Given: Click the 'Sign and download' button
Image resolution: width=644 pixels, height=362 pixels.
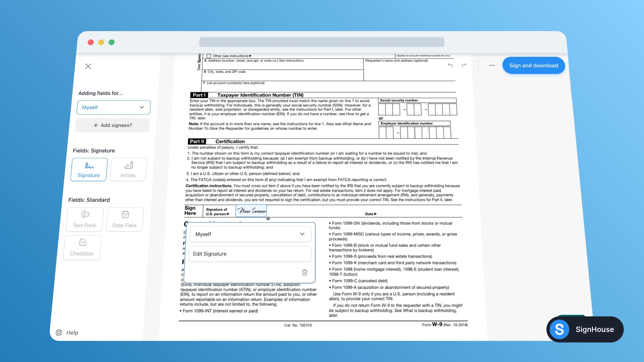Looking at the screenshot, I should tap(533, 65).
